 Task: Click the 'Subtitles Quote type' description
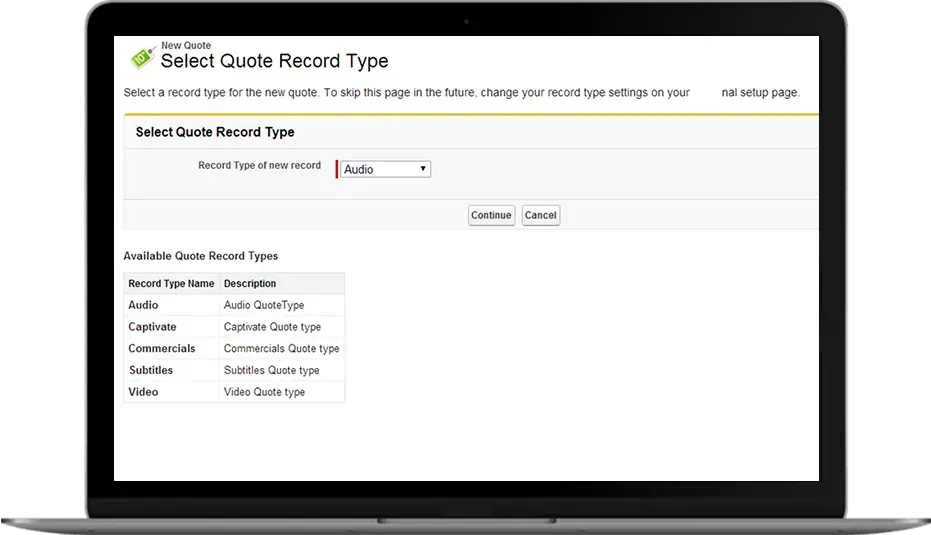tap(271, 370)
